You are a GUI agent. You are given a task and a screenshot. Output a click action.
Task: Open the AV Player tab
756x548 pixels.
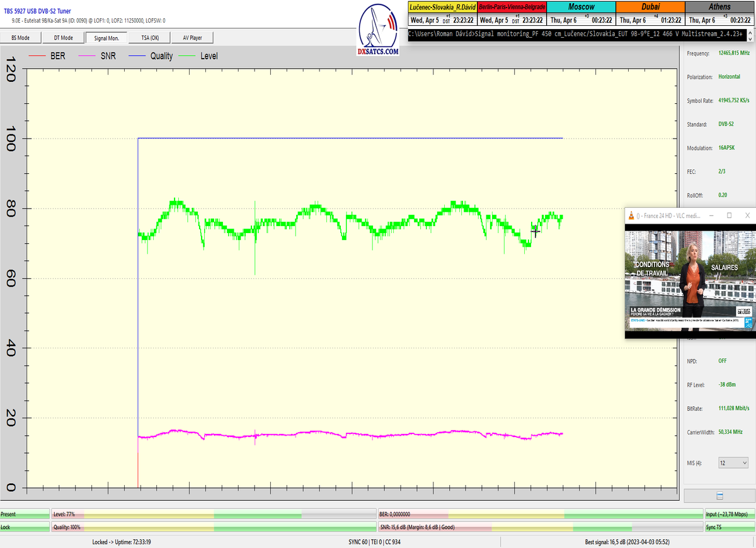pos(192,38)
